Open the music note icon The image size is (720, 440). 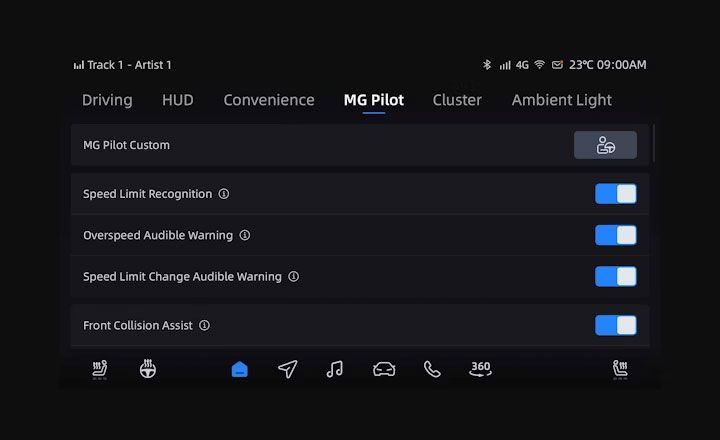(x=335, y=370)
